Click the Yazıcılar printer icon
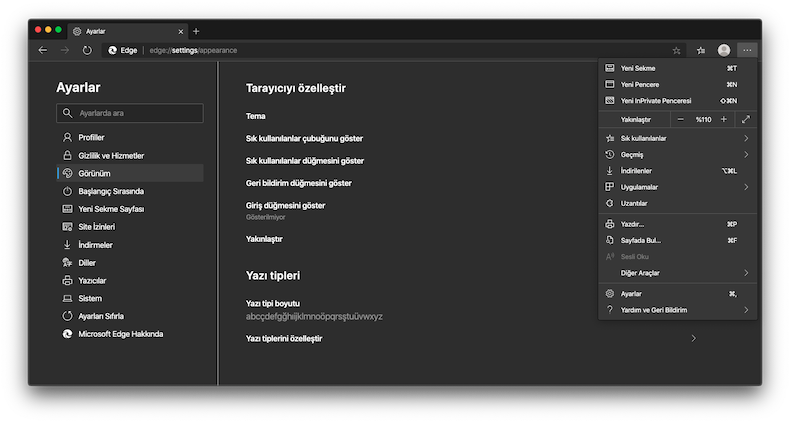Image resolution: width=790 pixels, height=423 pixels. [67, 280]
